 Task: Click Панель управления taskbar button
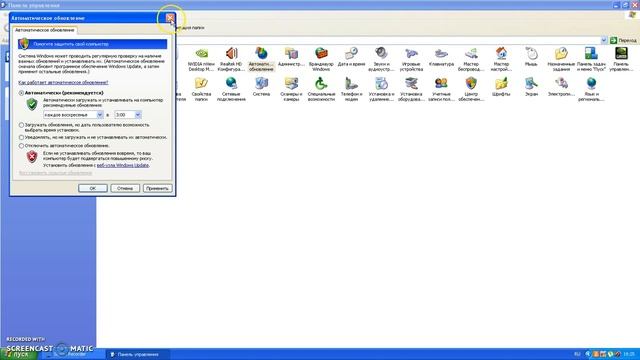click(x=138, y=354)
